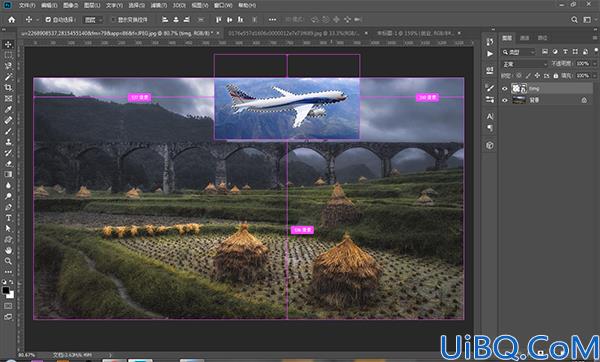Select the Dodge tool
This screenshot has height=362, width=600.
[x=8, y=196]
